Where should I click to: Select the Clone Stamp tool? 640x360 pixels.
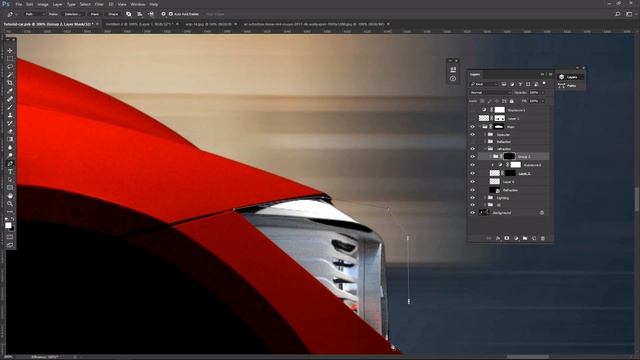pos(10,115)
